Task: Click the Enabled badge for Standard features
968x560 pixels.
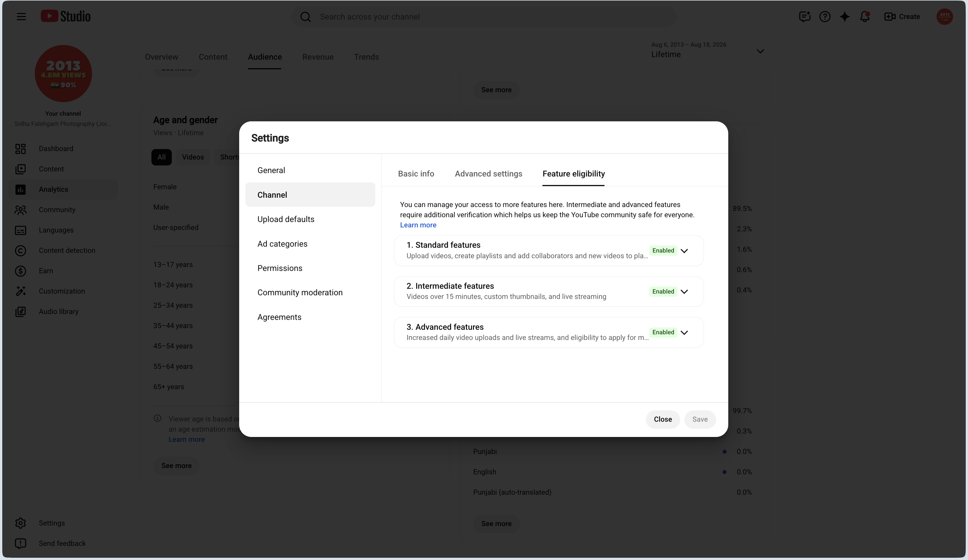Action: click(x=663, y=251)
